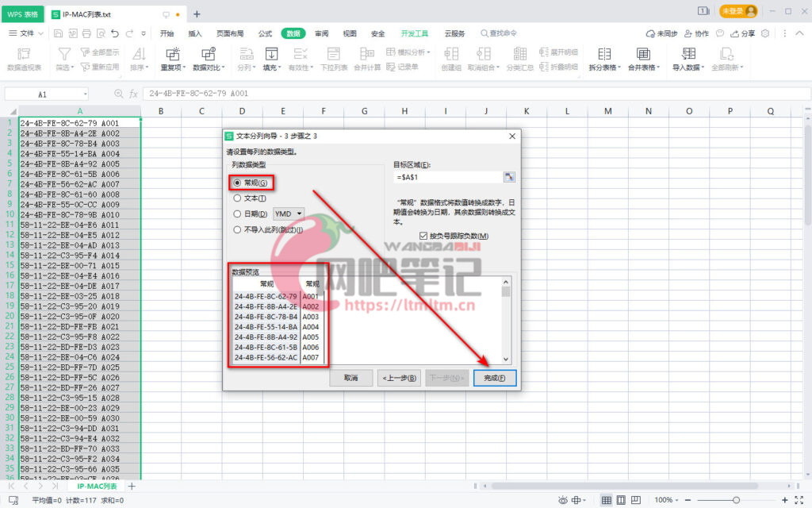Viewport: 812px width, 508px height.
Task: Click the 完成(F) finish button
Action: [495, 378]
